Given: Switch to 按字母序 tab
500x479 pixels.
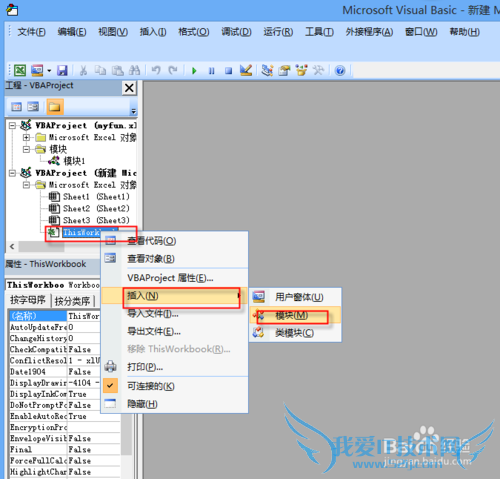Looking at the screenshot, I should 28,300.
